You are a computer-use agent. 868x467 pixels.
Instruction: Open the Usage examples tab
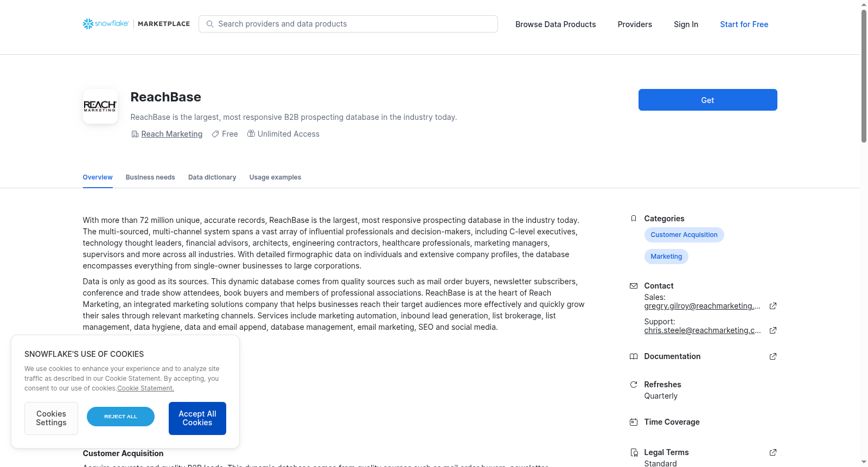click(x=275, y=177)
